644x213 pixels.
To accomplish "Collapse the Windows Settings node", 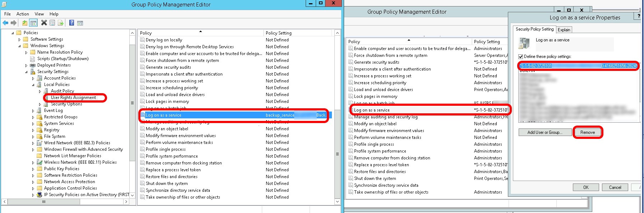I will [19, 46].
